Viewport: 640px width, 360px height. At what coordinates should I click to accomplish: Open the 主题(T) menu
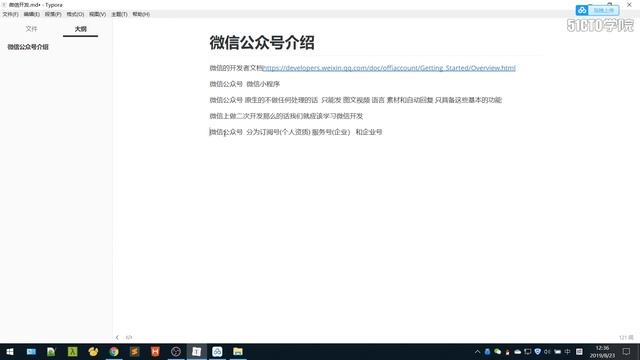pos(119,14)
